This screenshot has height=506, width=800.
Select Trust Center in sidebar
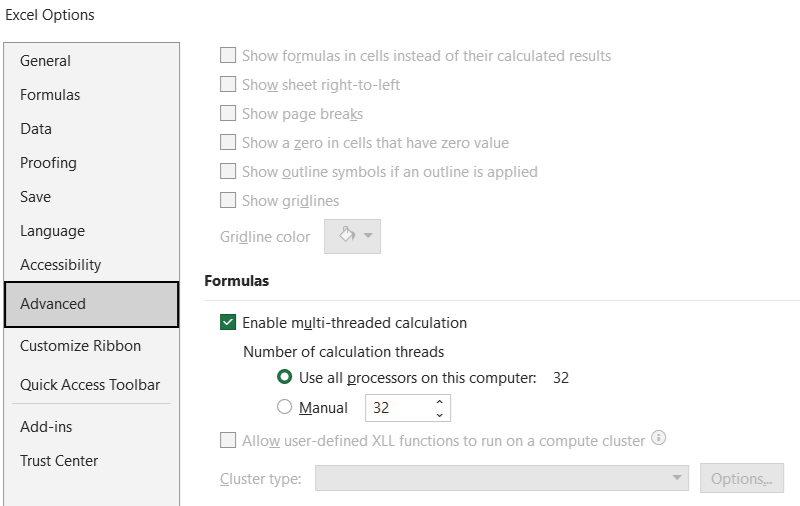tap(59, 461)
